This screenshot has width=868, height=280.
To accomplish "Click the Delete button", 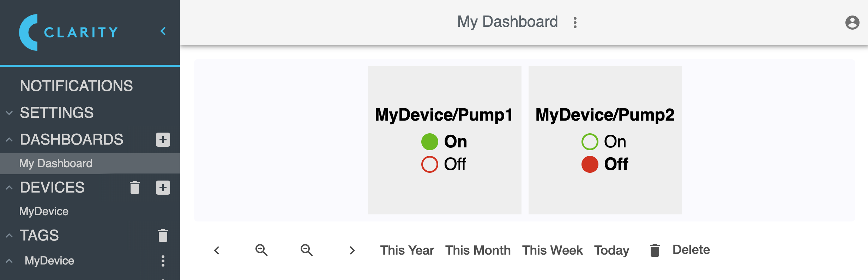I will pyautogui.click(x=680, y=250).
